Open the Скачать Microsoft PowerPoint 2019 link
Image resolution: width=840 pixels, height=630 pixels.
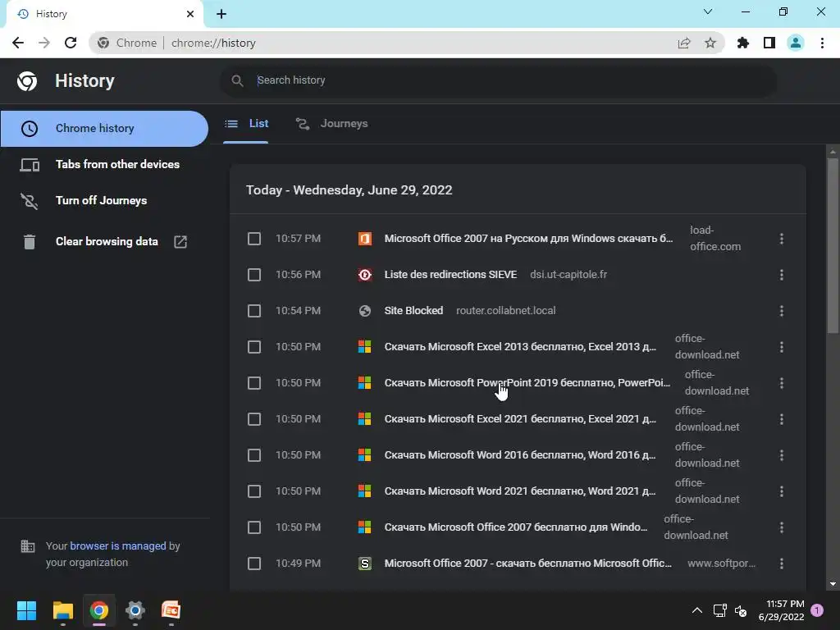coord(527,383)
